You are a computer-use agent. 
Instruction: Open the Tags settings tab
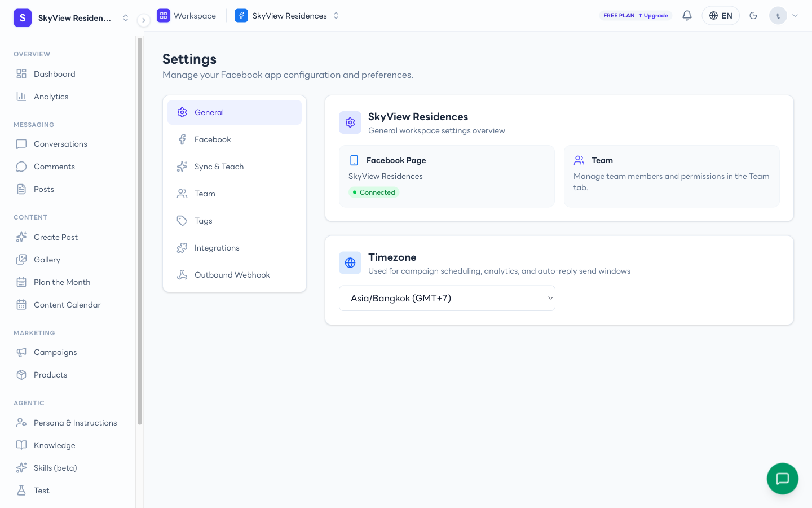pyautogui.click(x=235, y=221)
